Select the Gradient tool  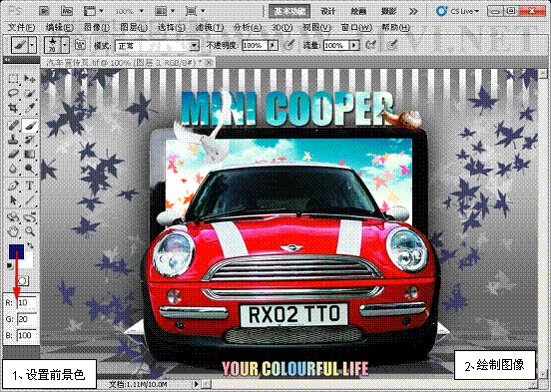pos(30,155)
